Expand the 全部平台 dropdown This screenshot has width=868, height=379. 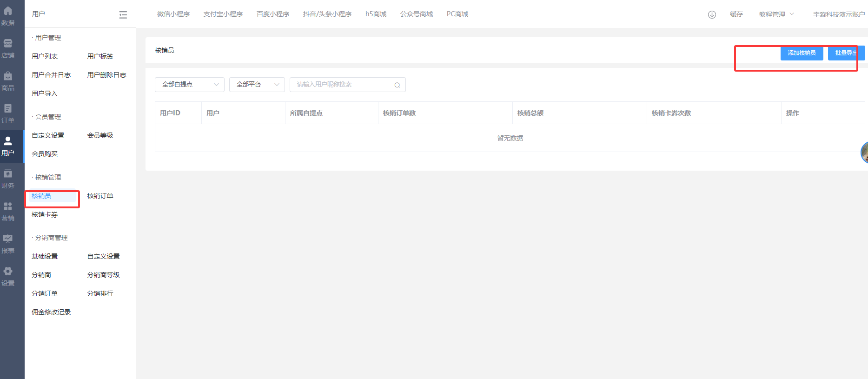click(x=257, y=85)
